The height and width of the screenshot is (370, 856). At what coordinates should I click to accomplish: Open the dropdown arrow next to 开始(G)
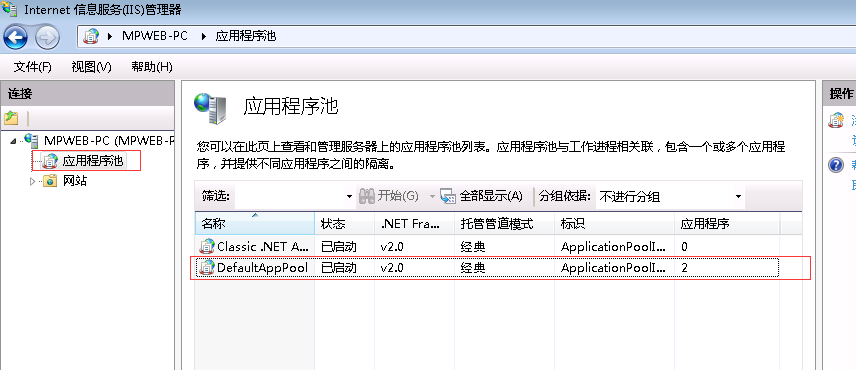[x=432, y=196]
